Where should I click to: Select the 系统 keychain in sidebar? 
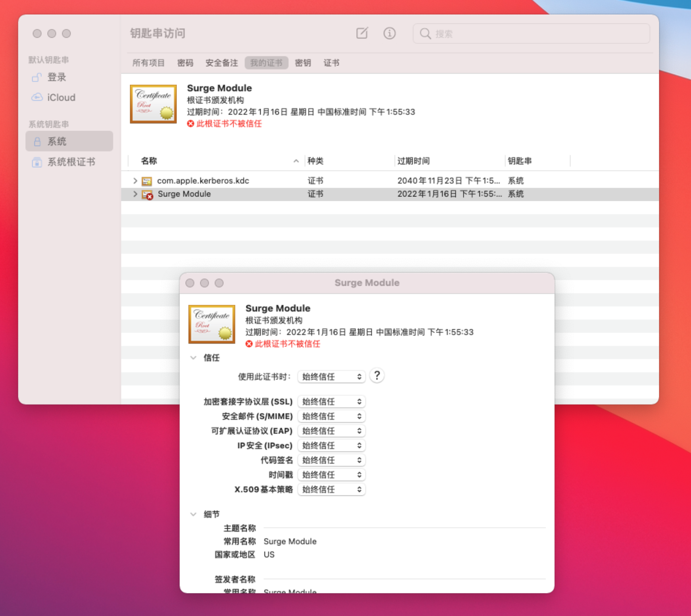(69, 141)
